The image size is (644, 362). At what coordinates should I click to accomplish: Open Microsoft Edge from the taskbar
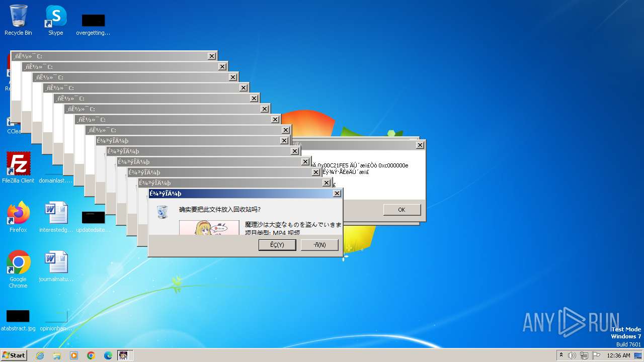tap(108, 355)
